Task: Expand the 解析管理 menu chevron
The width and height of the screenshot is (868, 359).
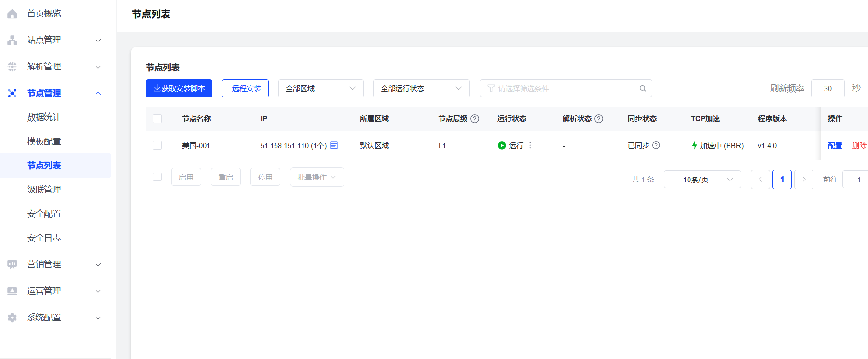Action: 98,67
